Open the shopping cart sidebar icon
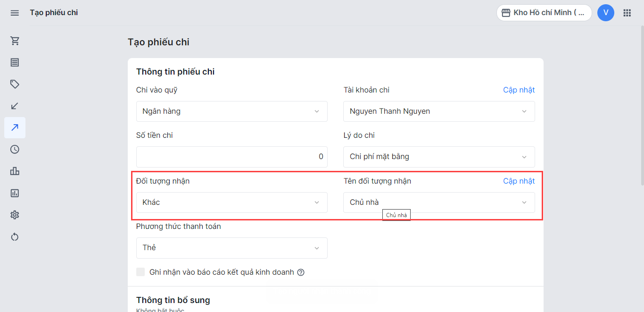The width and height of the screenshot is (644, 312). pyautogui.click(x=15, y=41)
